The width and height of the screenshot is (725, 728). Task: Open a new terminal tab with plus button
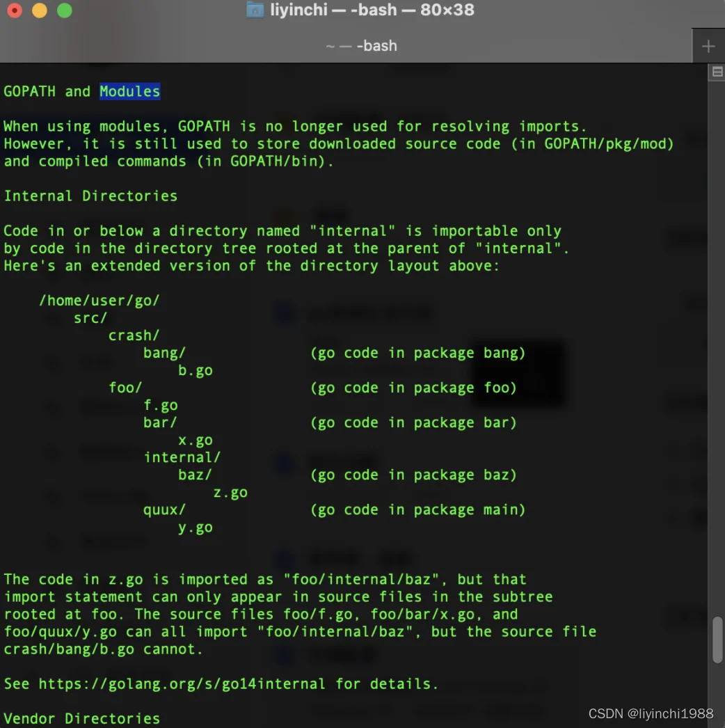point(708,46)
